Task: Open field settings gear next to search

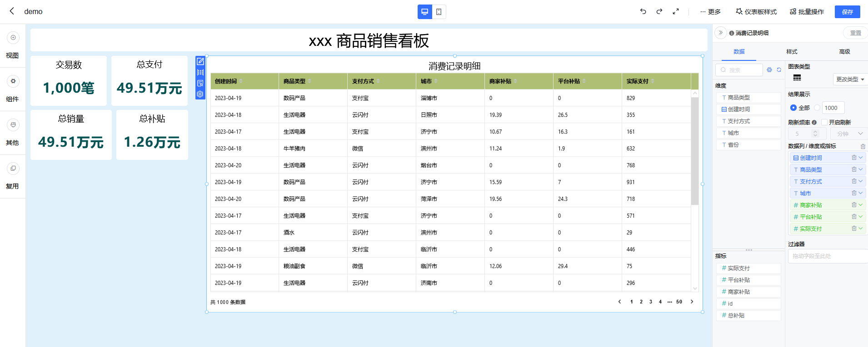Action: [x=769, y=70]
